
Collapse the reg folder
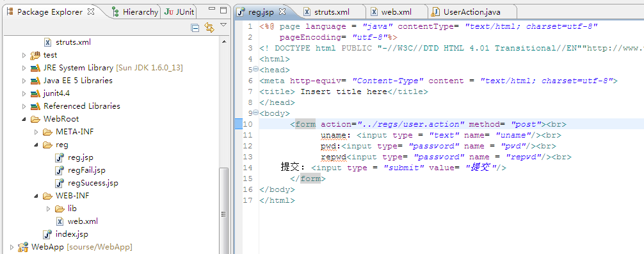tap(36, 145)
